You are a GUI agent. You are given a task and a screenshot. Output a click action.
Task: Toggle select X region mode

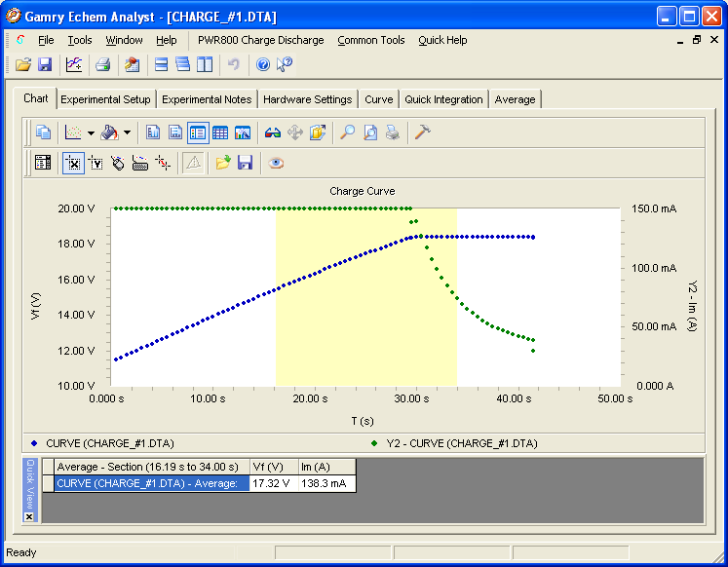[73, 163]
